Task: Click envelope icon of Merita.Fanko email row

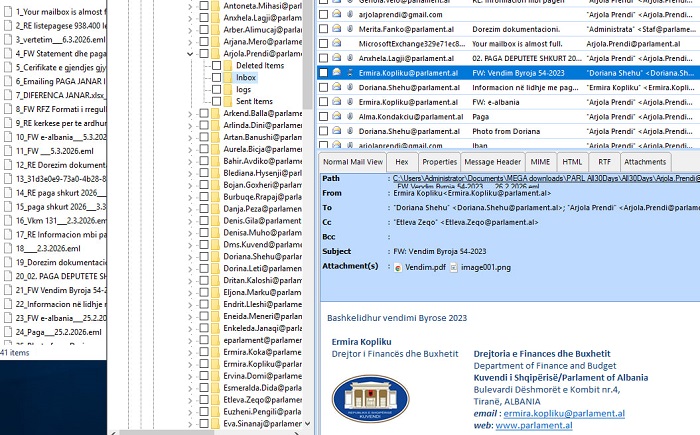Action: point(337,30)
